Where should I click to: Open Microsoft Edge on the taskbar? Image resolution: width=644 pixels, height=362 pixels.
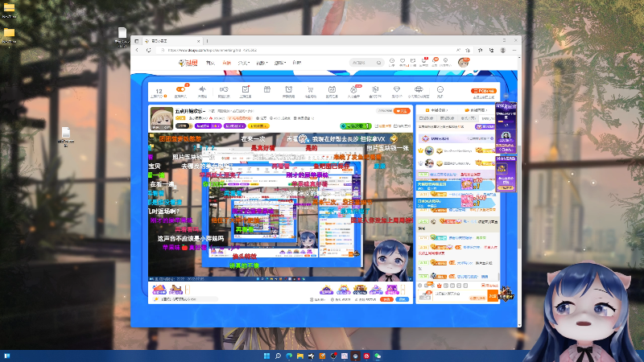(289, 356)
